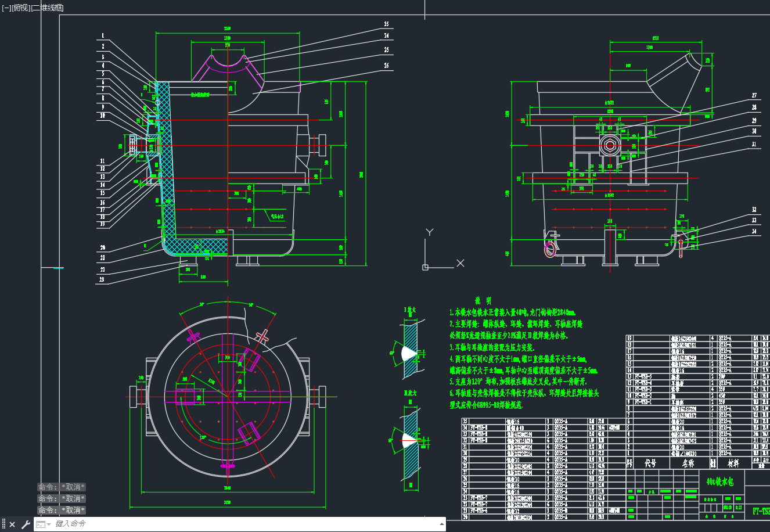Show recent commands list in command line

point(43,524)
